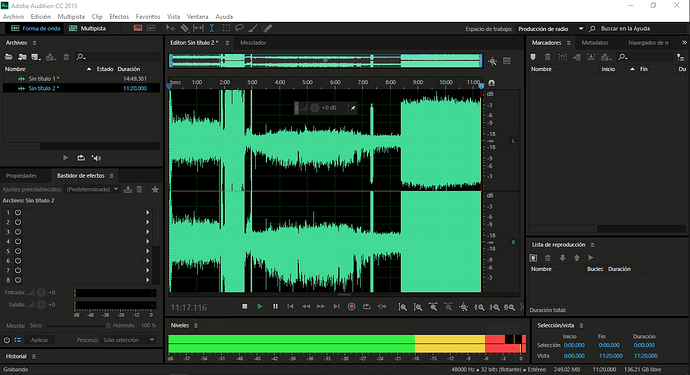Viewport: 690px width, 375px height.
Task: Select the Paintbrush Selection tool
Action: [253, 28]
